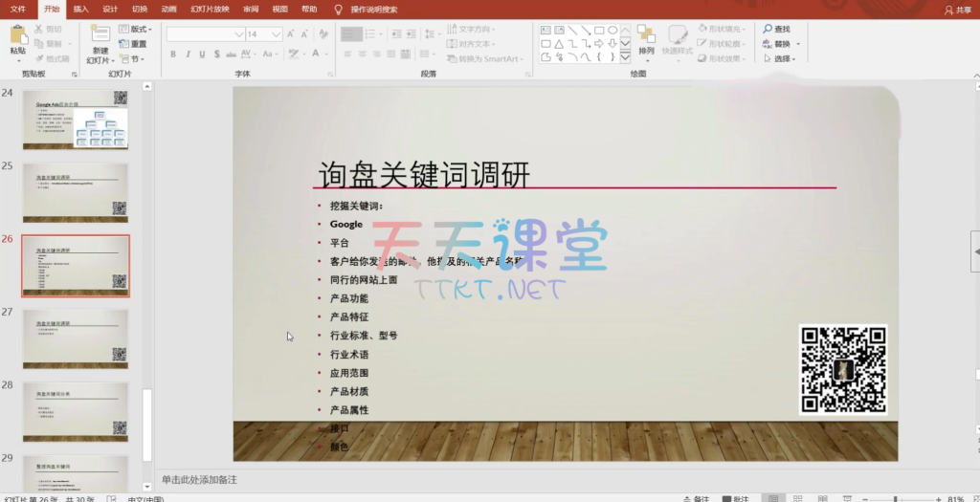This screenshot has height=502, width=980.
Task: Click the Find (查找) magnifier icon
Action: (x=768, y=30)
